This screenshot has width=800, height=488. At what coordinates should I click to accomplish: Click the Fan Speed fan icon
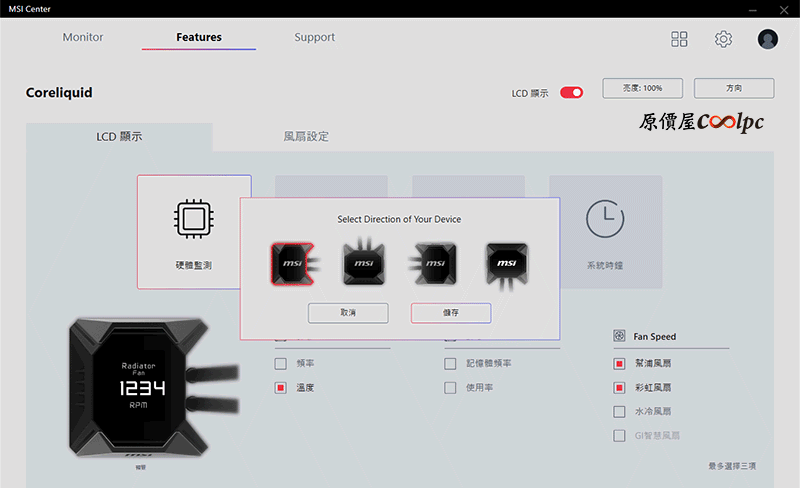click(x=619, y=335)
